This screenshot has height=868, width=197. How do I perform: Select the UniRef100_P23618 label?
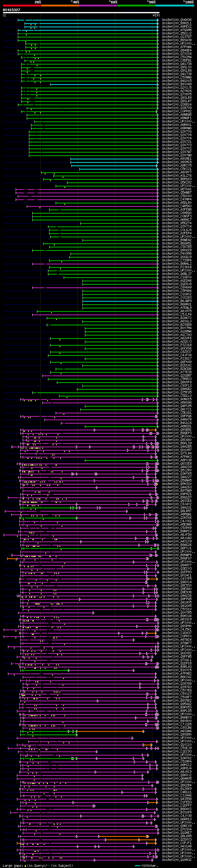177,267
